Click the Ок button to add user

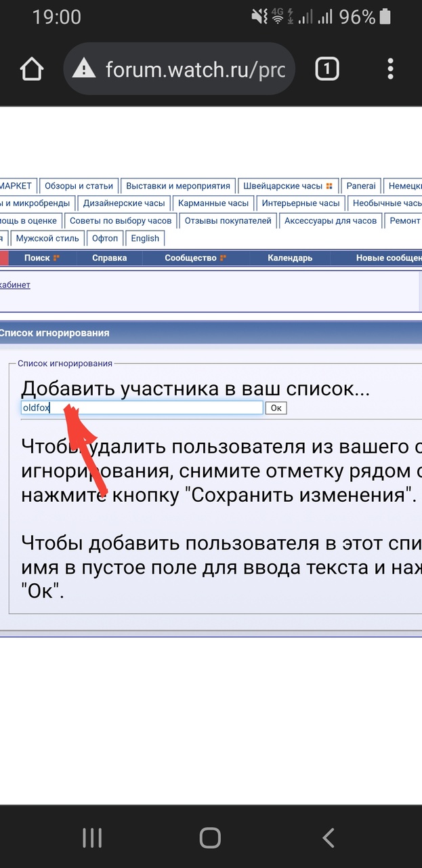point(276,408)
